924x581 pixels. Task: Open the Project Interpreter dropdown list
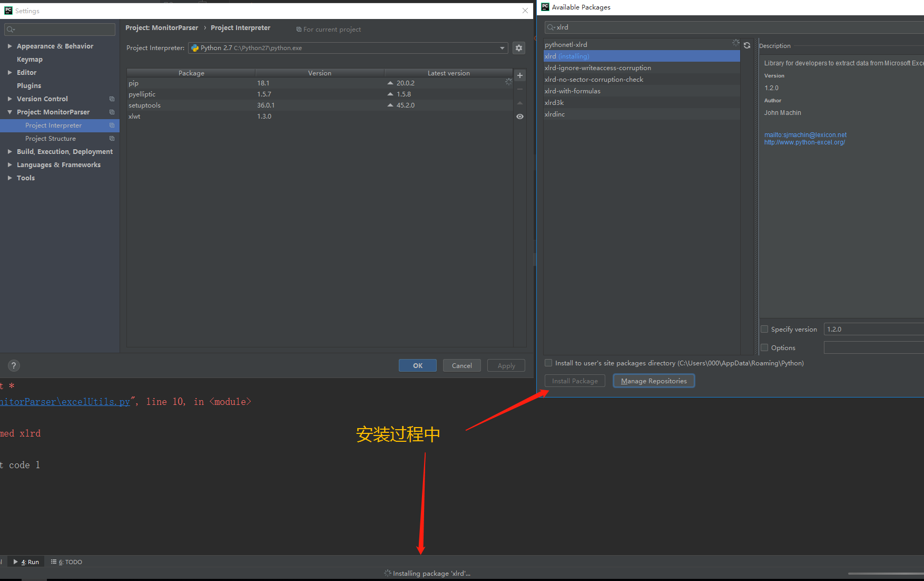tap(501, 47)
